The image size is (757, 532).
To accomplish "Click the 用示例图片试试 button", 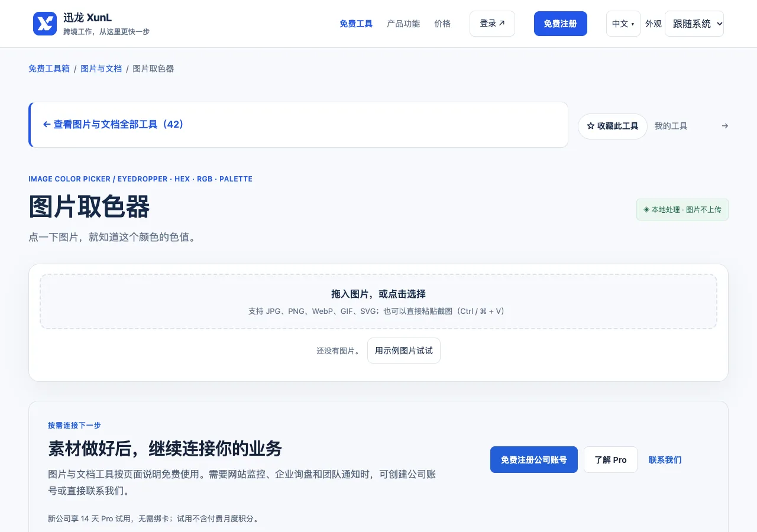I will click(404, 351).
